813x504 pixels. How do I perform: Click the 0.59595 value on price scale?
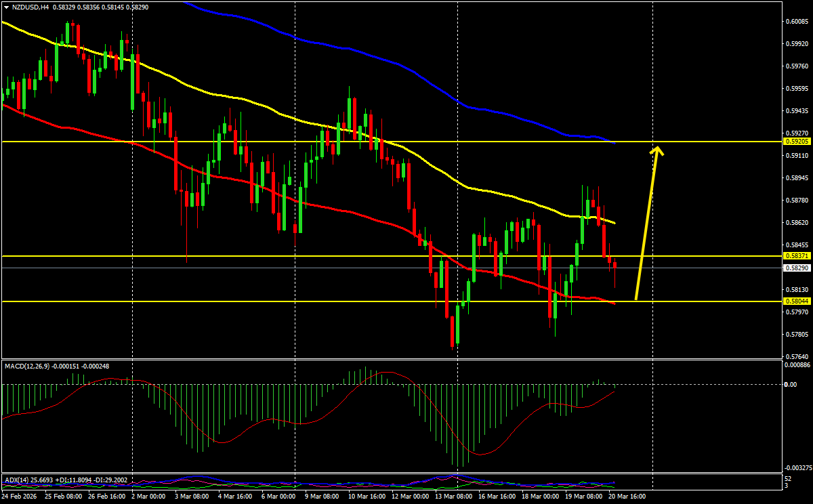(x=797, y=89)
